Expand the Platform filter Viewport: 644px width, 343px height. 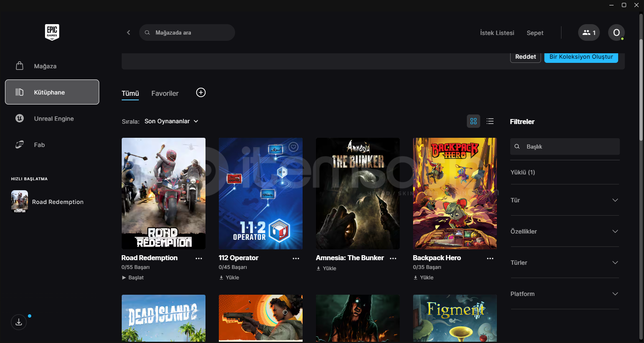(565, 294)
